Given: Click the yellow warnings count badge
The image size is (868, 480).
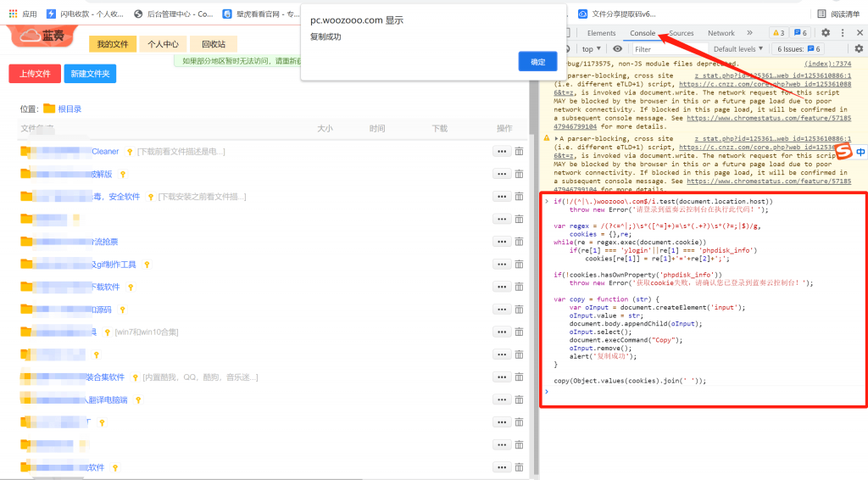Looking at the screenshot, I should 778,33.
